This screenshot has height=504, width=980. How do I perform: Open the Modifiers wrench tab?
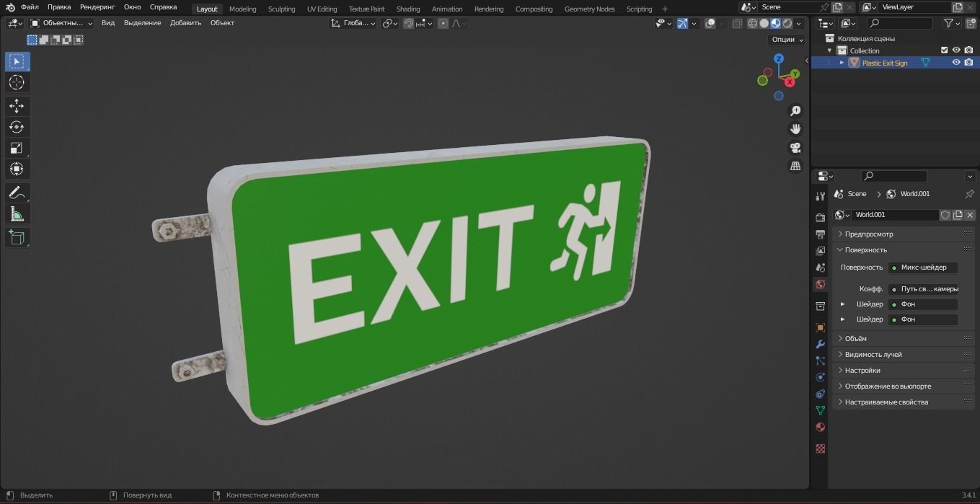(x=820, y=344)
